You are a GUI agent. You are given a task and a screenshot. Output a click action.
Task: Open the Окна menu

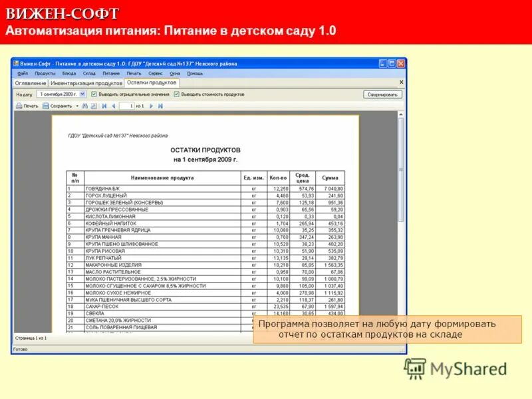point(175,73)
